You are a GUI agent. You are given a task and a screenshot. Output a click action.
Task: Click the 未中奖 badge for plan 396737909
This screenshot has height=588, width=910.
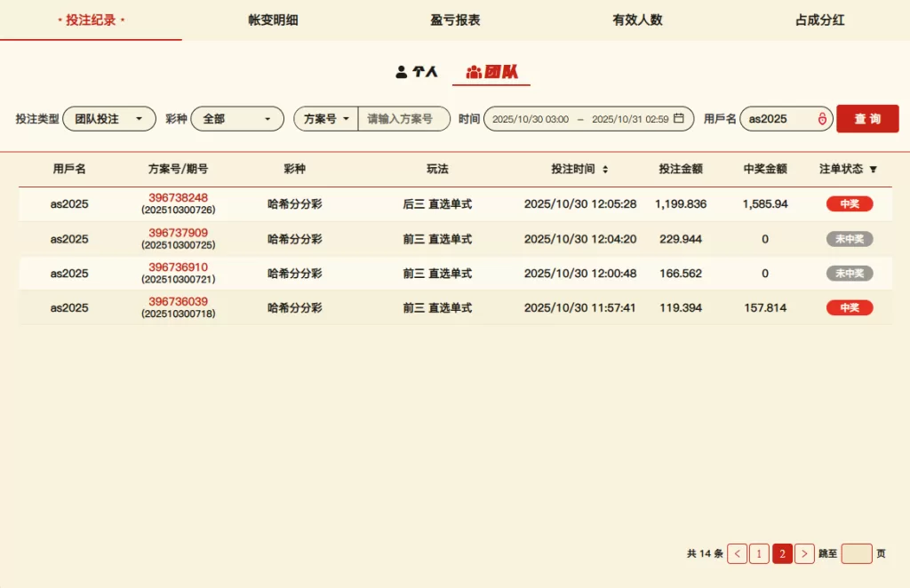[x=850, y=239]
